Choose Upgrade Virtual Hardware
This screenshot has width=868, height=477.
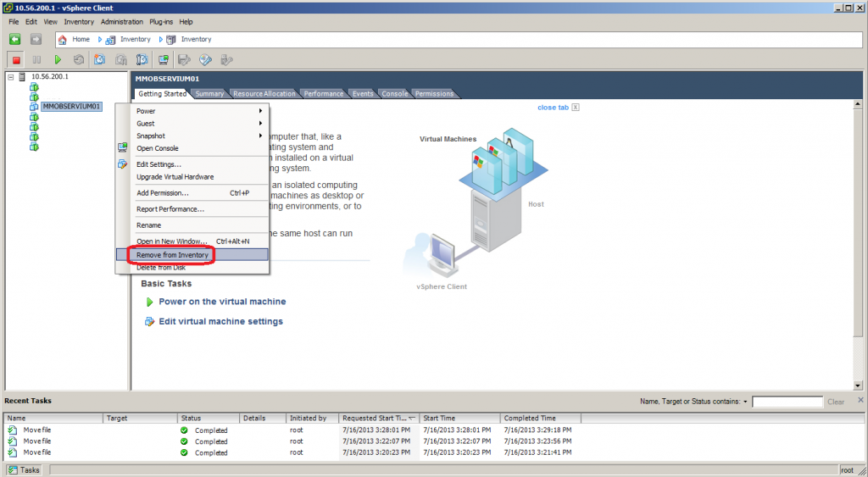[192, 176]
